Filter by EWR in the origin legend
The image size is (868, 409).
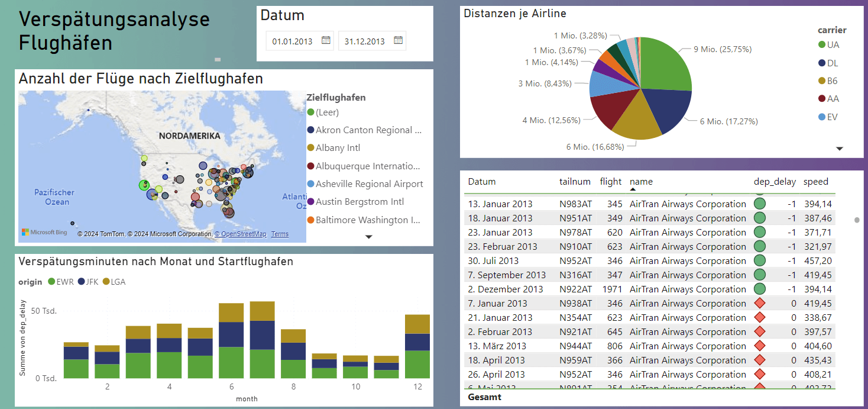tap(61, 282)
